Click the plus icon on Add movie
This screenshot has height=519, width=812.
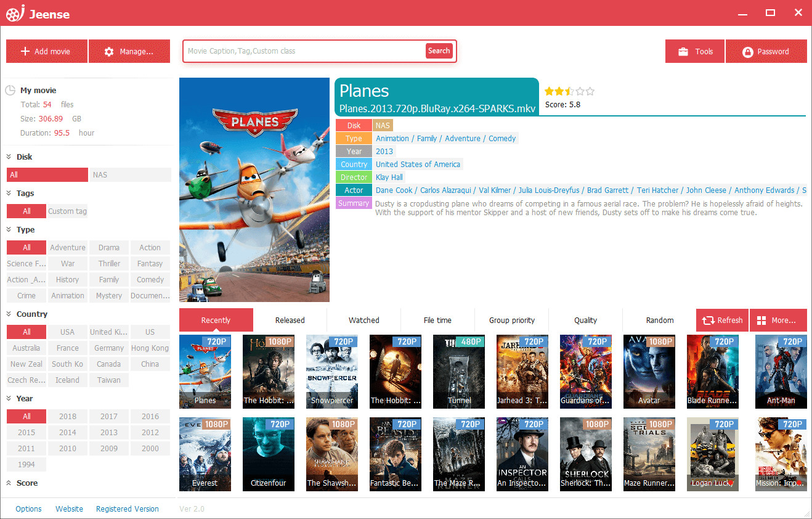click(25, 52)
